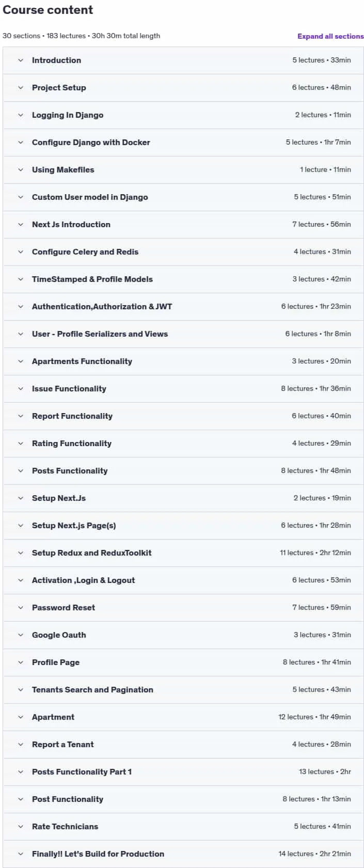Toggle chevron icon for Next Js Introduction
The width and height of the screenshot is (364, 868).
coord(21,225)
